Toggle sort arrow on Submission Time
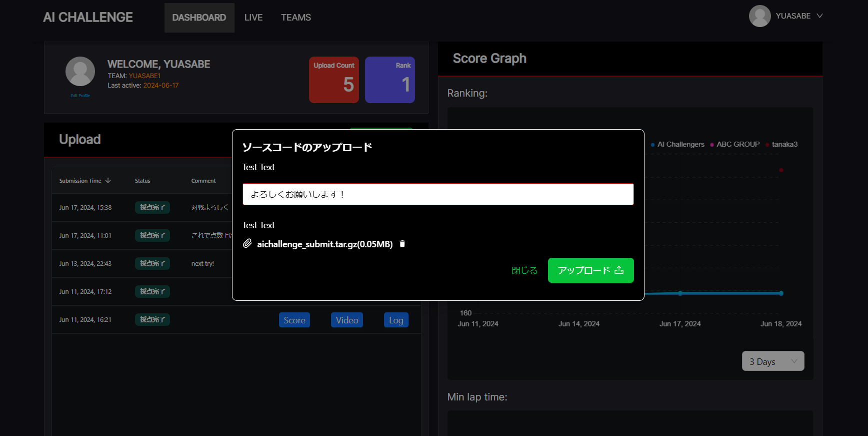This screenshot has width=868, height=436. coord(108,181)
